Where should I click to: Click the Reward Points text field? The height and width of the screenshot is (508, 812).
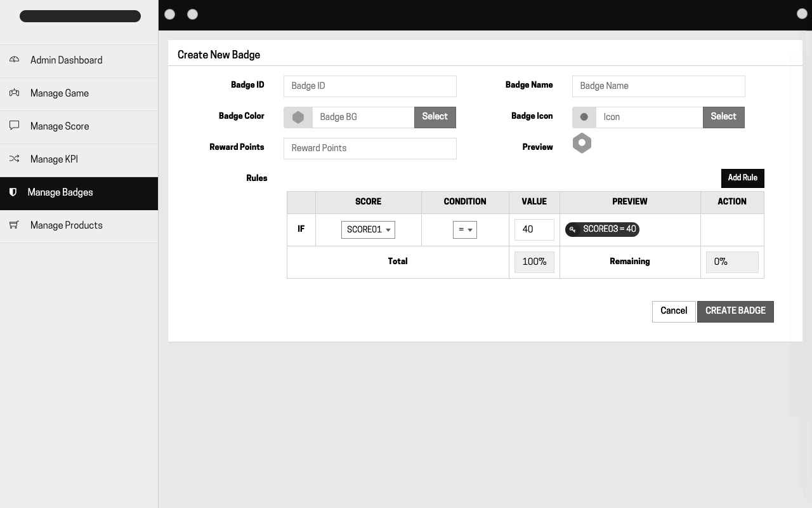[x=370, y=149]
